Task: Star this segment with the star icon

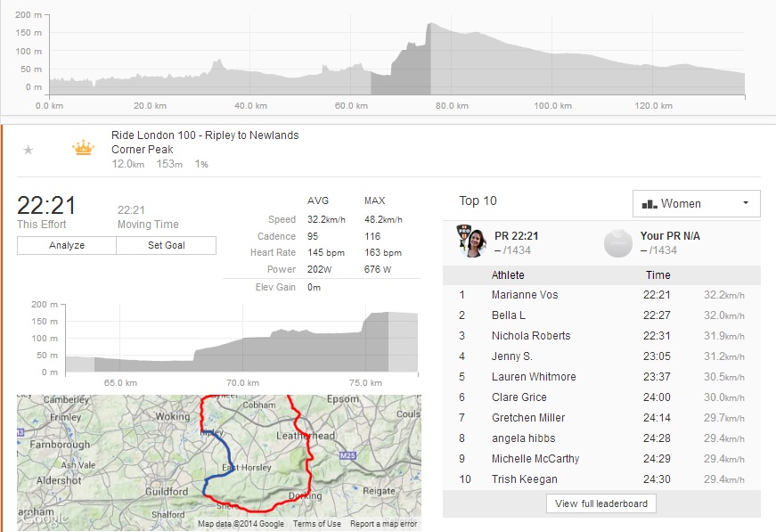Action: tap(28, 150)
